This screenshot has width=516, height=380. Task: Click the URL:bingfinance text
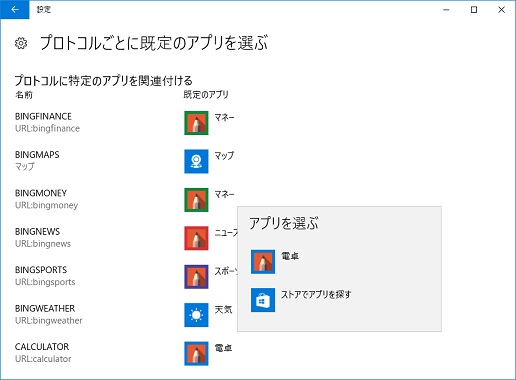tap(47, 128)
